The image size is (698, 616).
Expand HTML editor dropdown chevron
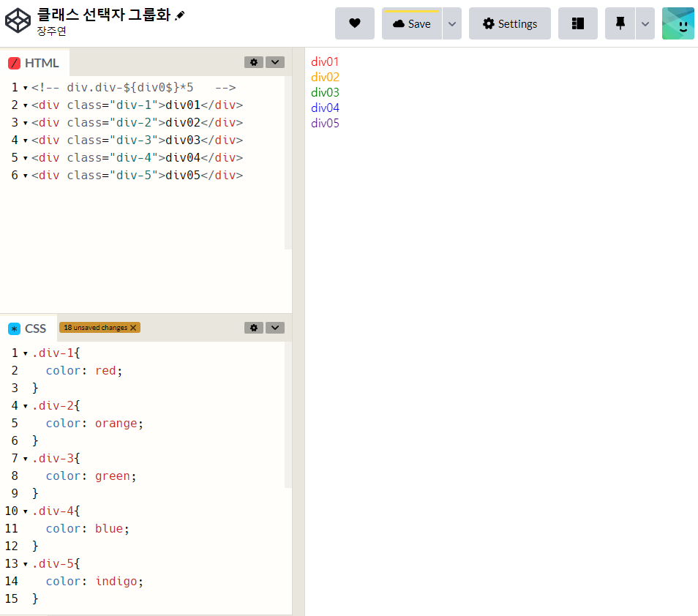[x=275, y=62]
